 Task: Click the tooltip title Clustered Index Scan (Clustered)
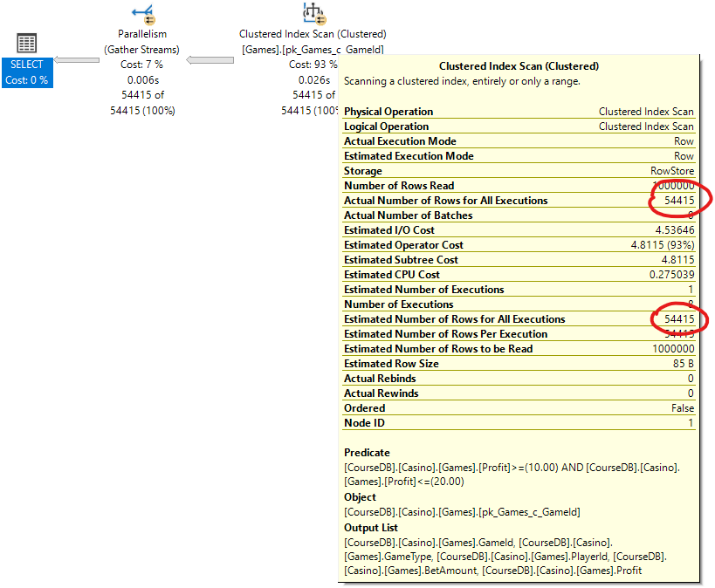point(519,66)
